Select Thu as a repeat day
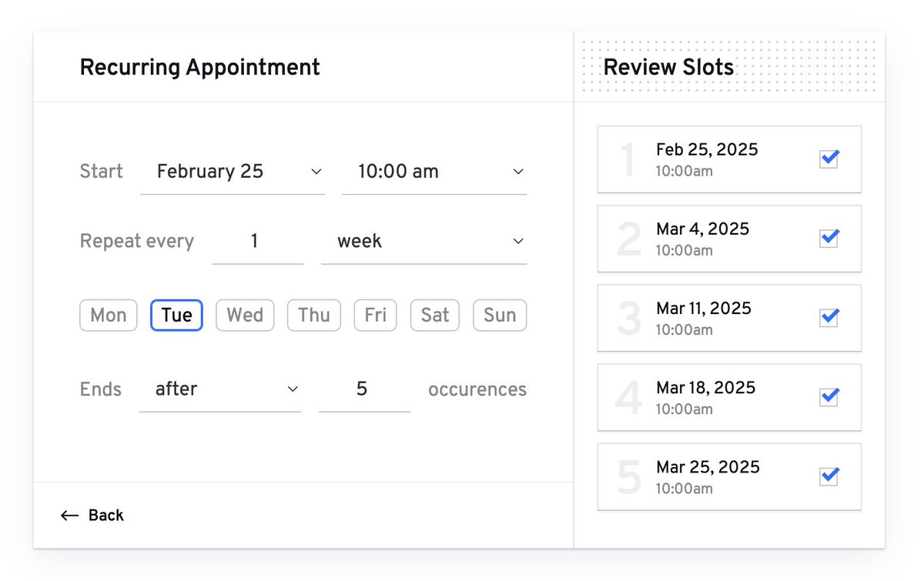 click(314, 316)
